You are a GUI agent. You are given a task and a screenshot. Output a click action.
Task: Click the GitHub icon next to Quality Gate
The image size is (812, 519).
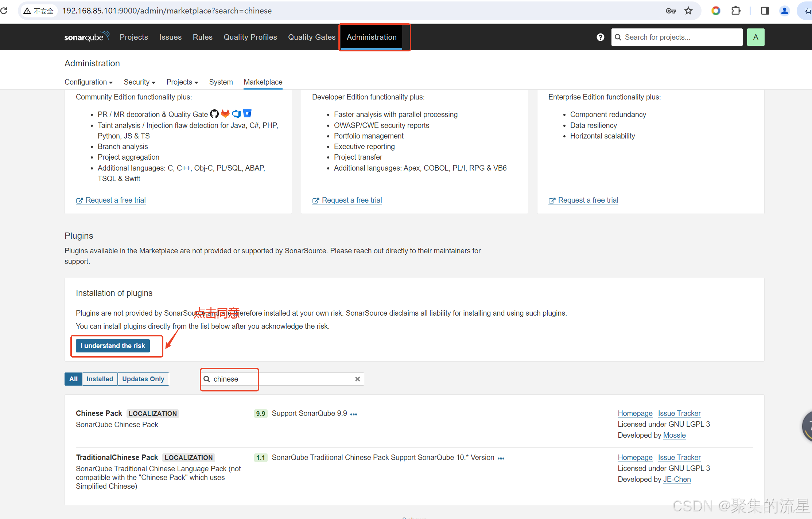[214, 114]
